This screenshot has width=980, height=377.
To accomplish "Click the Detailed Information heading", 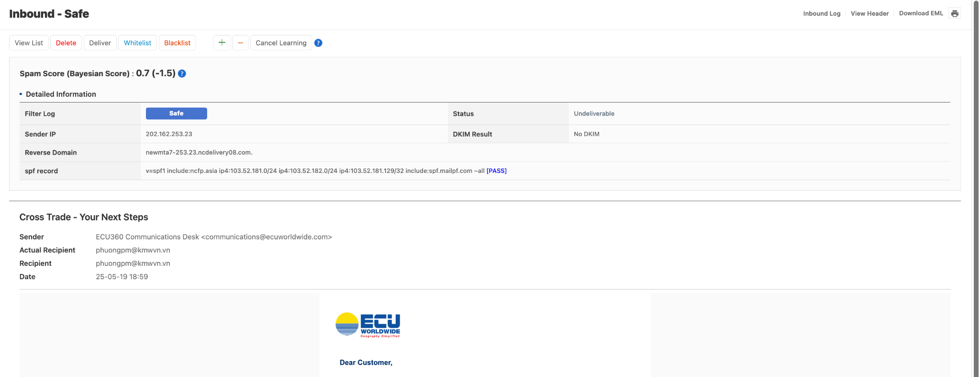I will 61,94.
